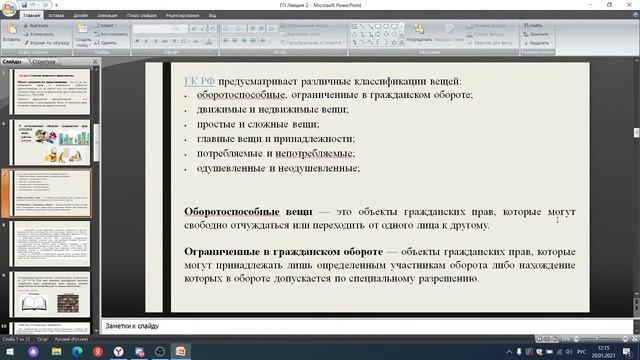The width and height of the screenshot is (640, 360).
Task: Toggle italic formatting
Action: 146,41
